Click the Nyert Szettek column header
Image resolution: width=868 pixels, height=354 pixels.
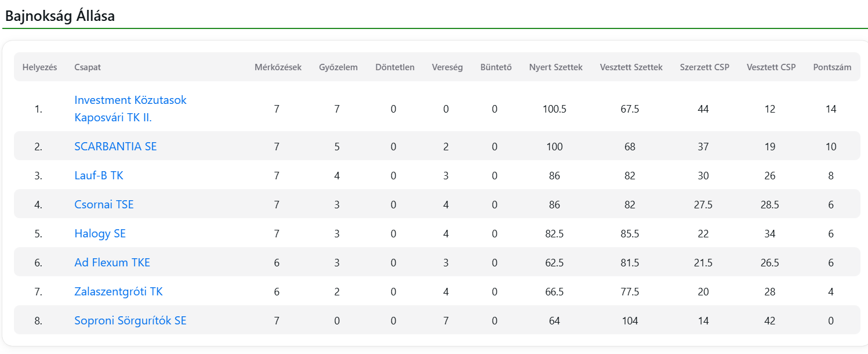[x=555, y=67]
